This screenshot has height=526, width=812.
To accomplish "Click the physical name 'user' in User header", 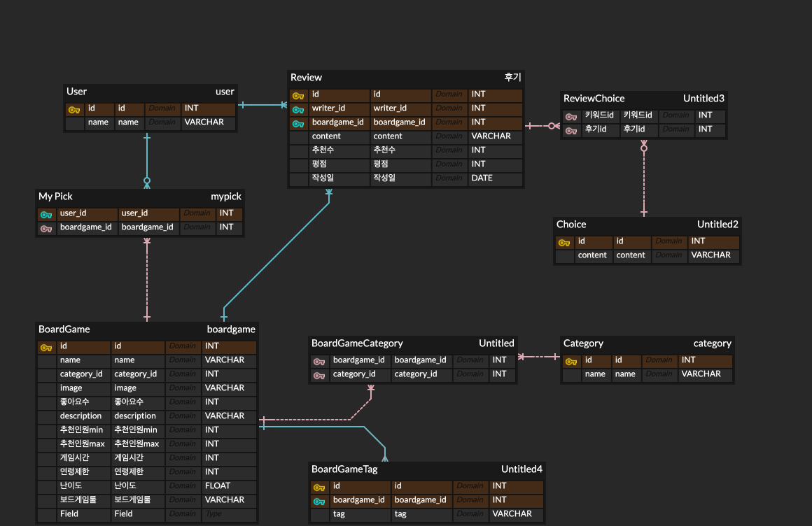I will click(225, 92).
